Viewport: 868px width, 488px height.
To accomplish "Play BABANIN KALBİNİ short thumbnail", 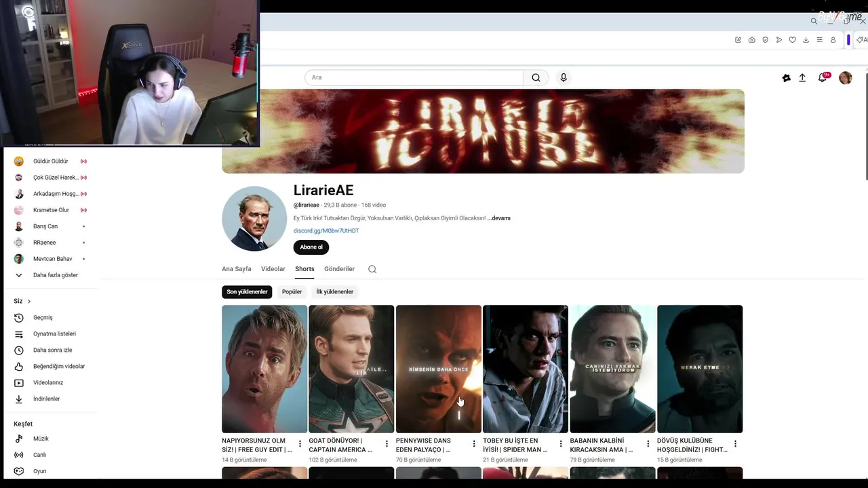I will [x=612, y=369].
